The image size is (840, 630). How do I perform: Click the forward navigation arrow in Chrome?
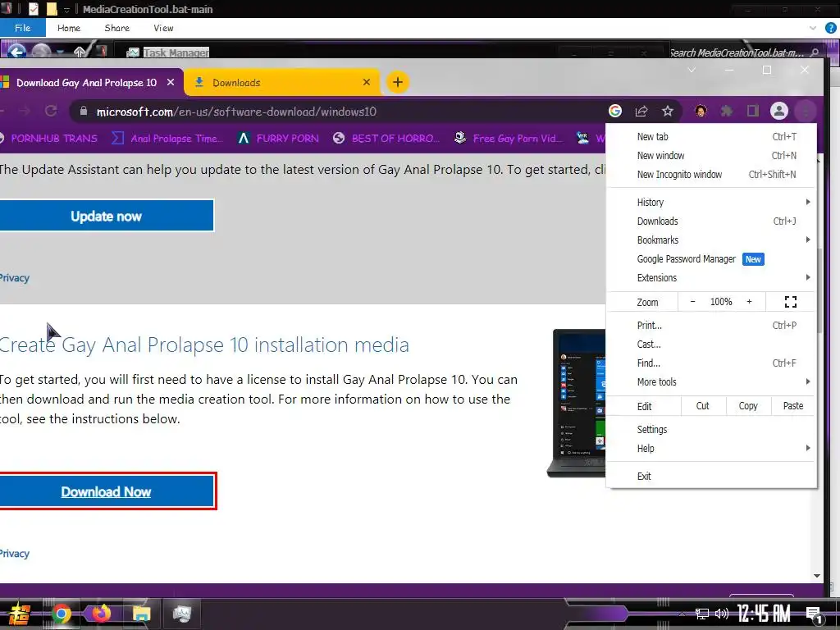[x=25, y=111]
